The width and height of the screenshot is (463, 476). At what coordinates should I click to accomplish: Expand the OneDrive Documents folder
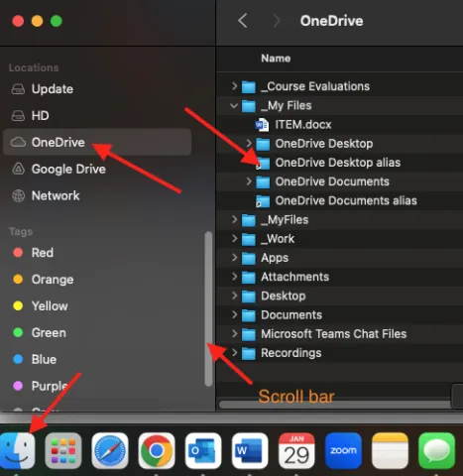click(x=249, y=181)
